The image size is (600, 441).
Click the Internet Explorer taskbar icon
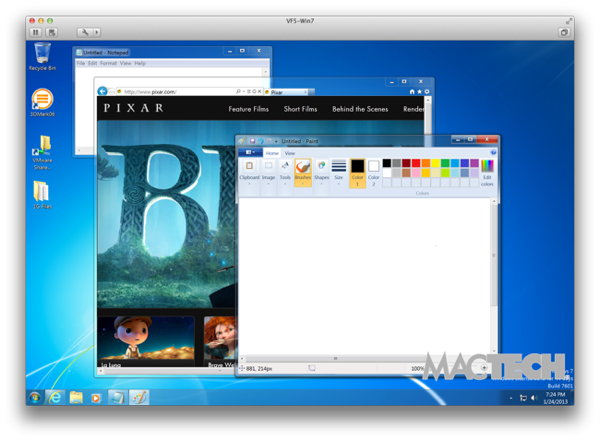click(55, 397)
